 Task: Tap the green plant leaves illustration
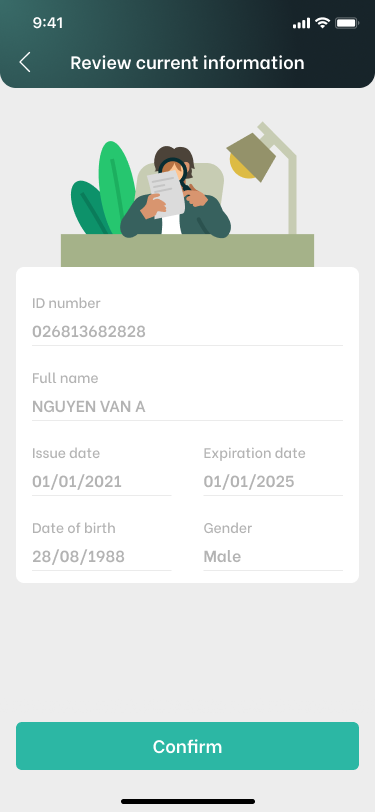(x=103, y=188)
